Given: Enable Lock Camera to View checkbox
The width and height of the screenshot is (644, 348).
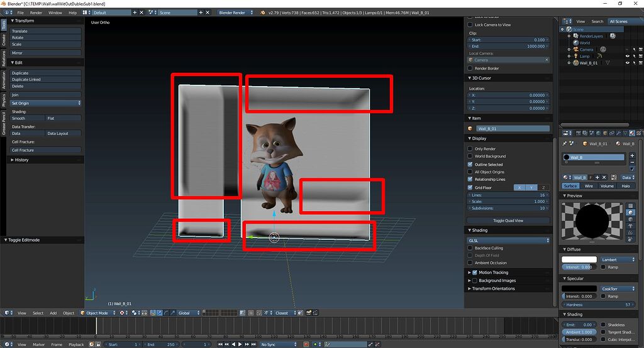Looking at the screenshot, I should click(470, 24).
